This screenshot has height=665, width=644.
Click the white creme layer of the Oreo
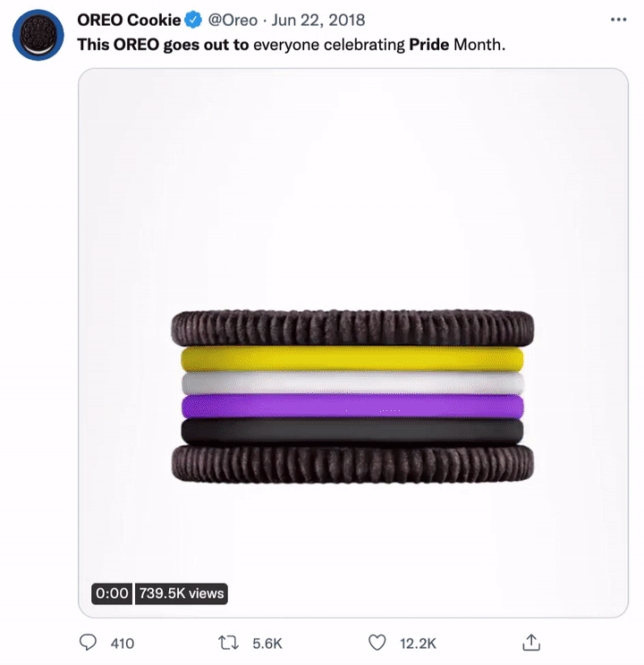coord(352,383)
